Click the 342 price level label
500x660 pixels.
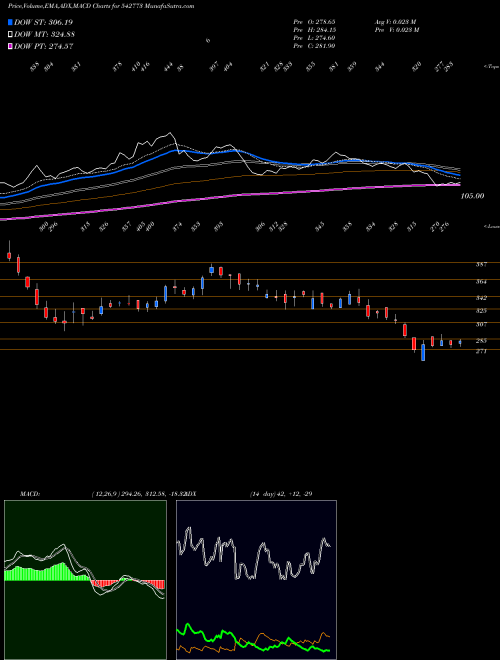click(481, 298)
